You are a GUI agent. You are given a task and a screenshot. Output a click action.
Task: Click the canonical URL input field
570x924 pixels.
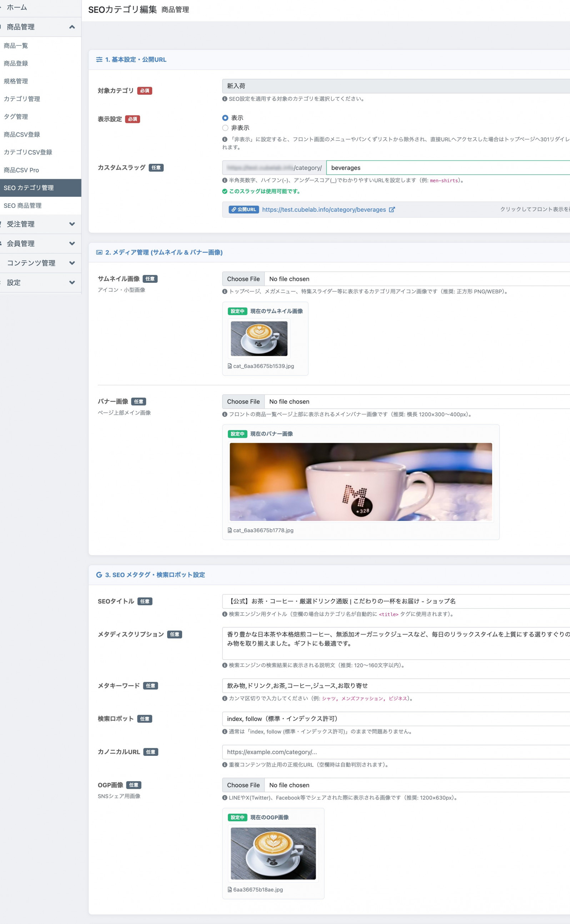click(396, 752)
